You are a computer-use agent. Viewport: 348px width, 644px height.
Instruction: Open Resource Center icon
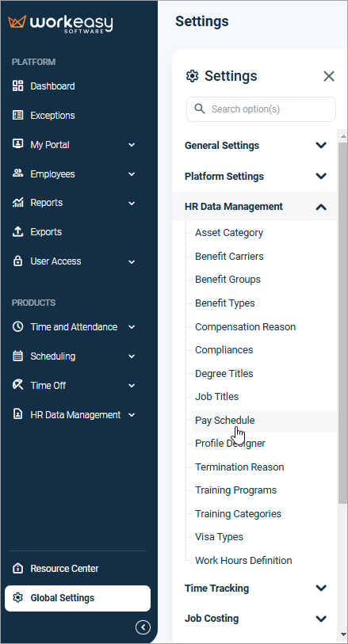(17, 569)
